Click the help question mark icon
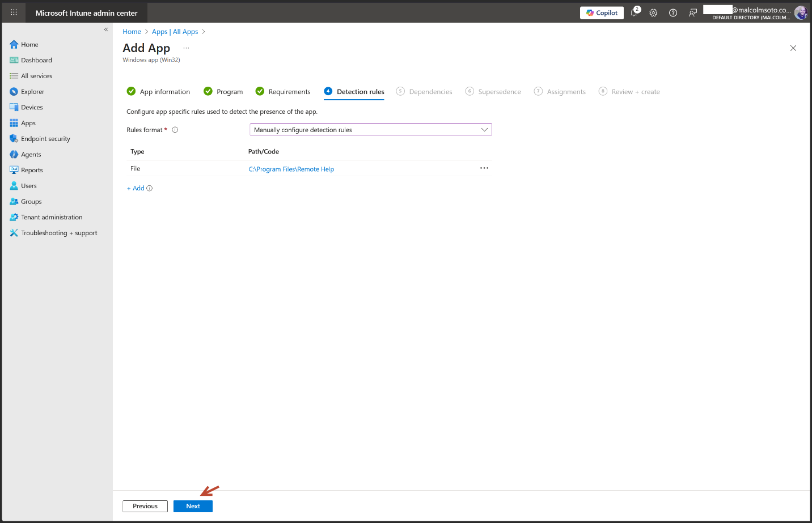 673,12
